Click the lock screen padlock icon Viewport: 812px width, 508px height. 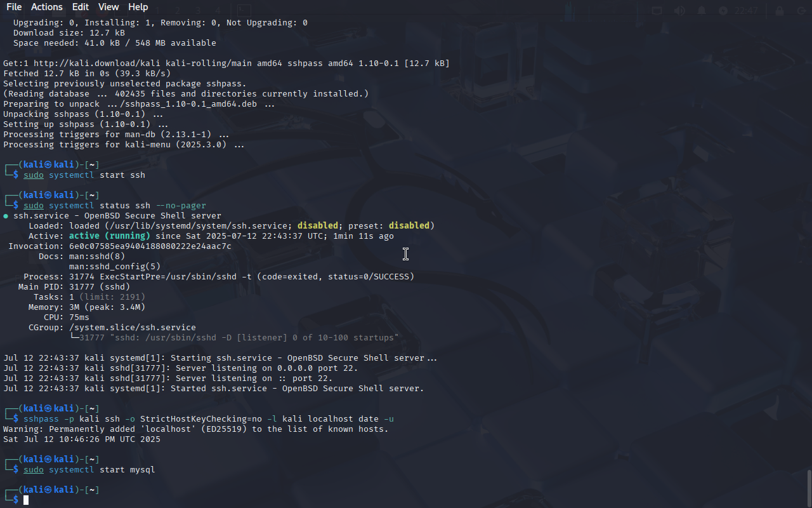pos(779,11)
